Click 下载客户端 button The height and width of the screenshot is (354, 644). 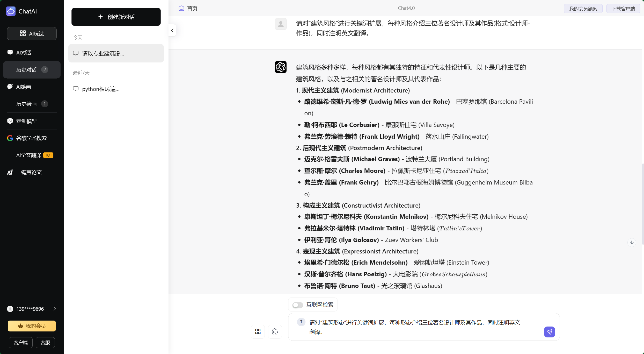[x=623, y=9]
